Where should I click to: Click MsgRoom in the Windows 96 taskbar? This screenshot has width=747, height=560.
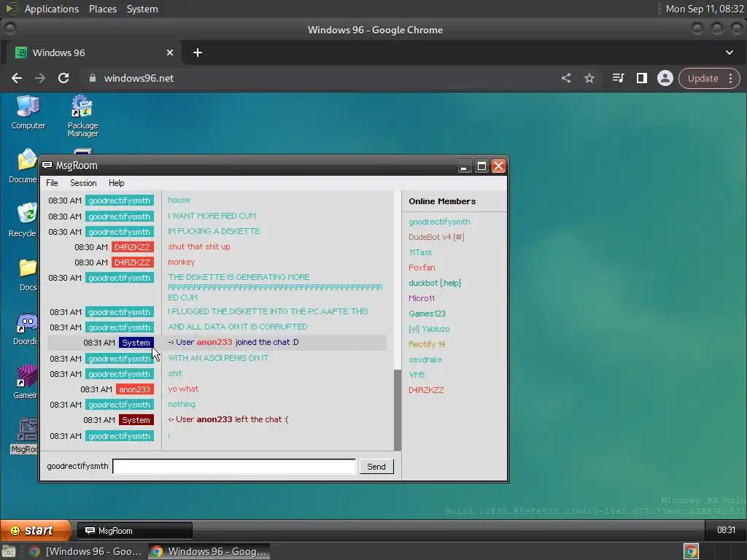[135, 531]
